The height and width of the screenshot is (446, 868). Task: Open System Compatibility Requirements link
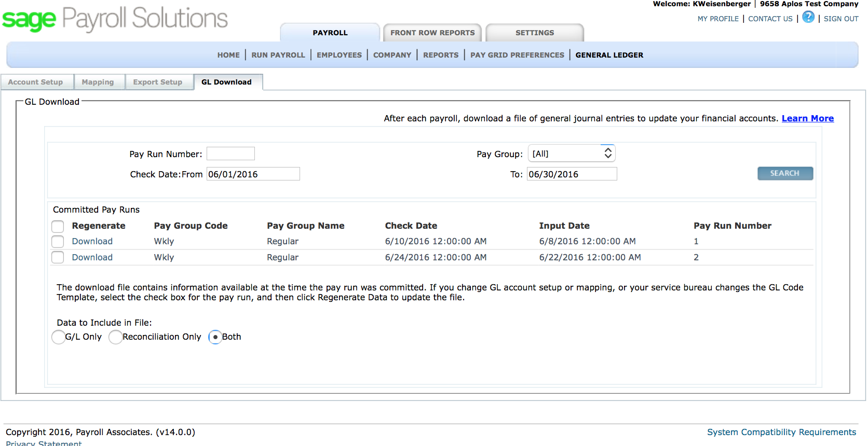coord(782,432)
